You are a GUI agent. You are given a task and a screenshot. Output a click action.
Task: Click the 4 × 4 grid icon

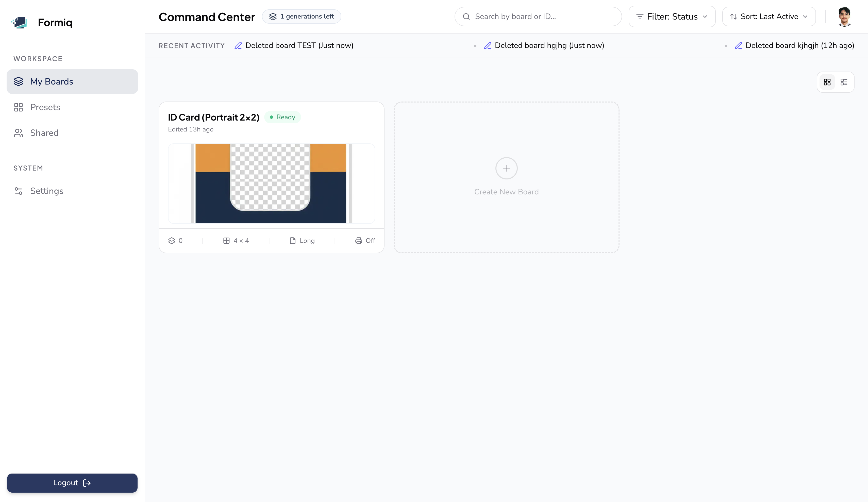(x=226, y=241)
